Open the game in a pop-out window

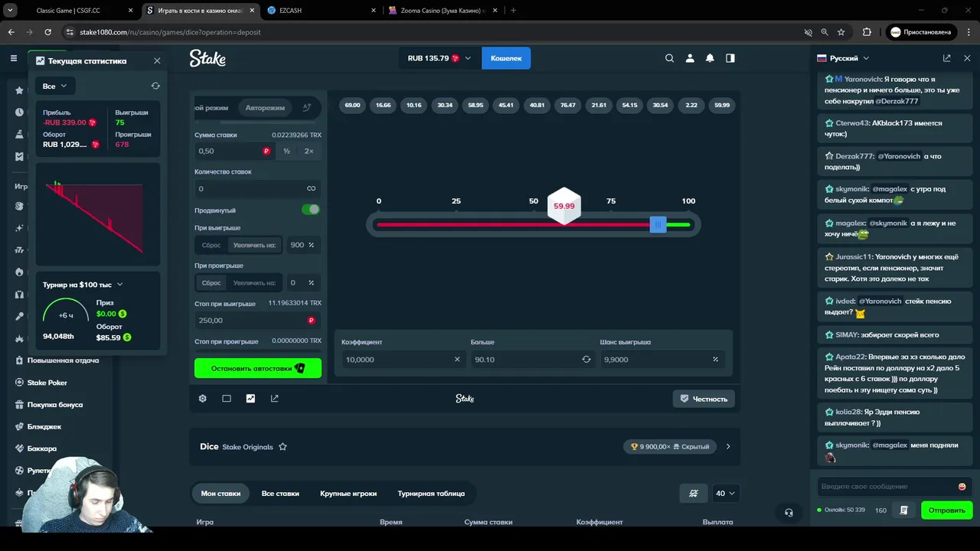point(275,399)
